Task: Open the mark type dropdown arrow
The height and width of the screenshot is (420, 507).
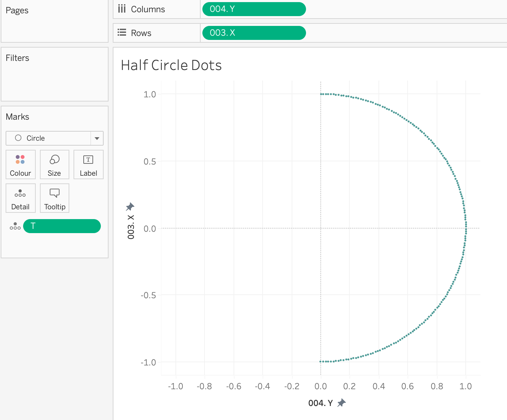Action: [97, 138]
